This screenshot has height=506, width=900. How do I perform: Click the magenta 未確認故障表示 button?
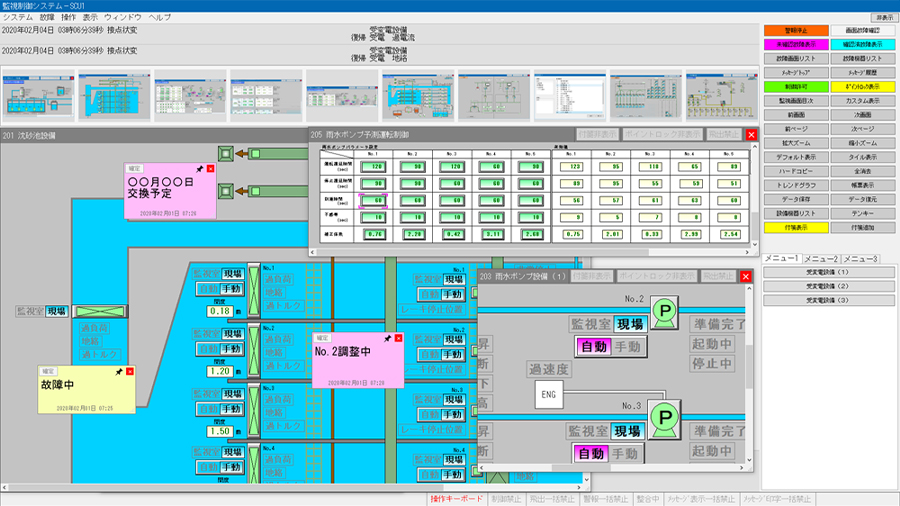click(x=796, y=44)
